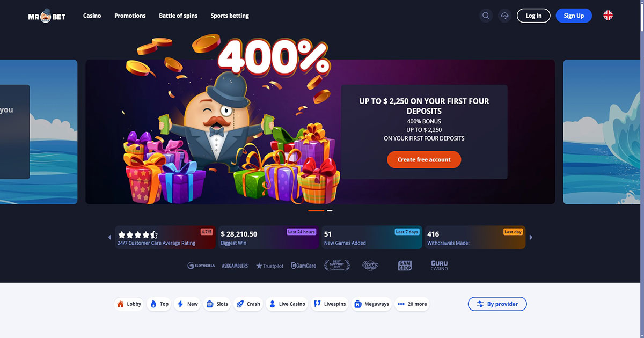Click the circular arrow icon beside search

point(504,16)
